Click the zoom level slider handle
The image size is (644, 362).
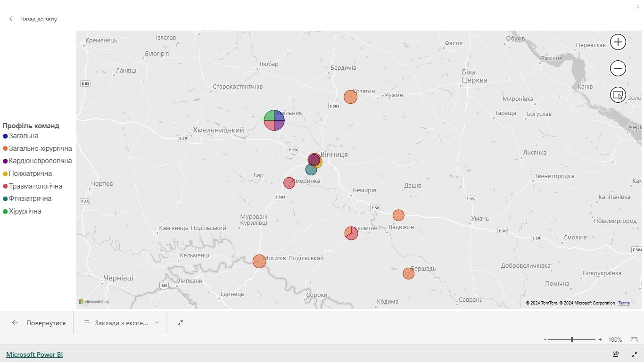tap(572, 339)
